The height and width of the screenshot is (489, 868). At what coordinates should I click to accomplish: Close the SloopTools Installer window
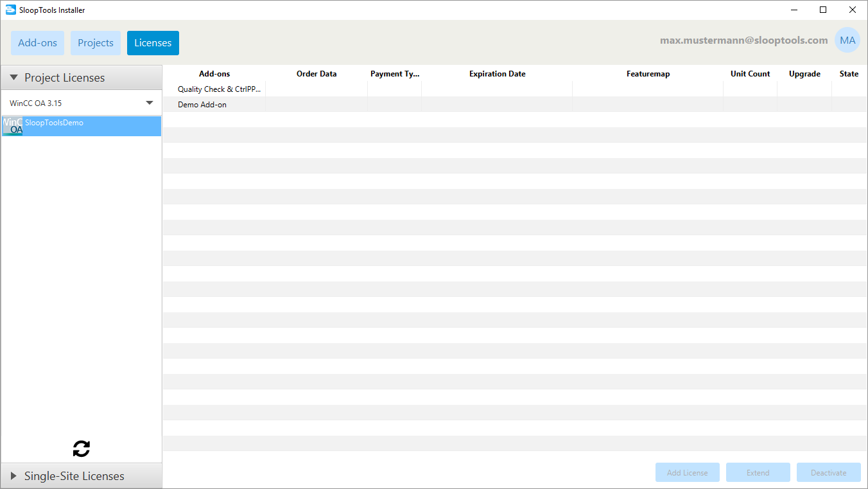coord(853,10)
